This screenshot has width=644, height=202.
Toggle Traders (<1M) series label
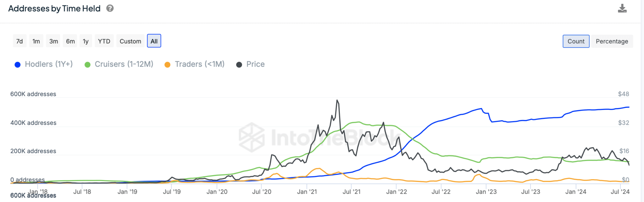(200, 64)
